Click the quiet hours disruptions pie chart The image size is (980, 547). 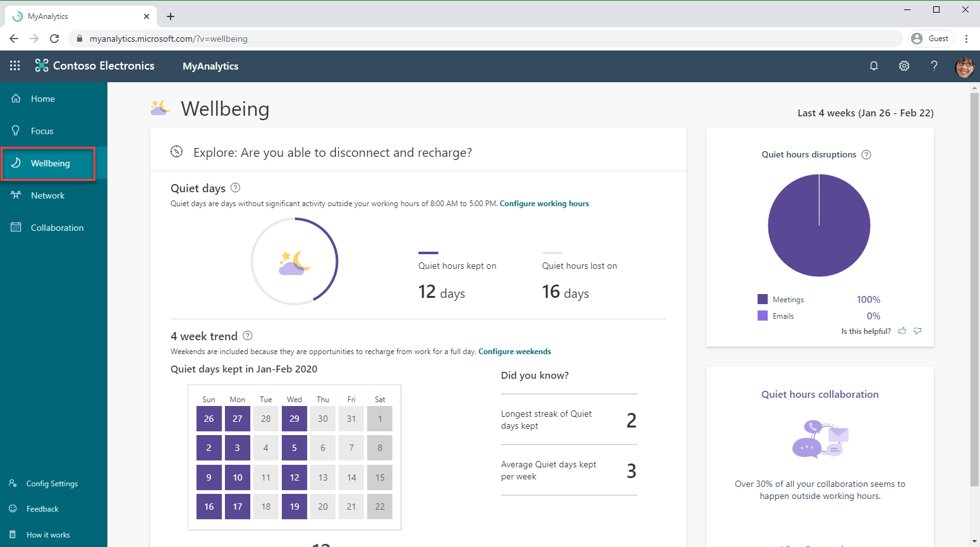point(819,225)
